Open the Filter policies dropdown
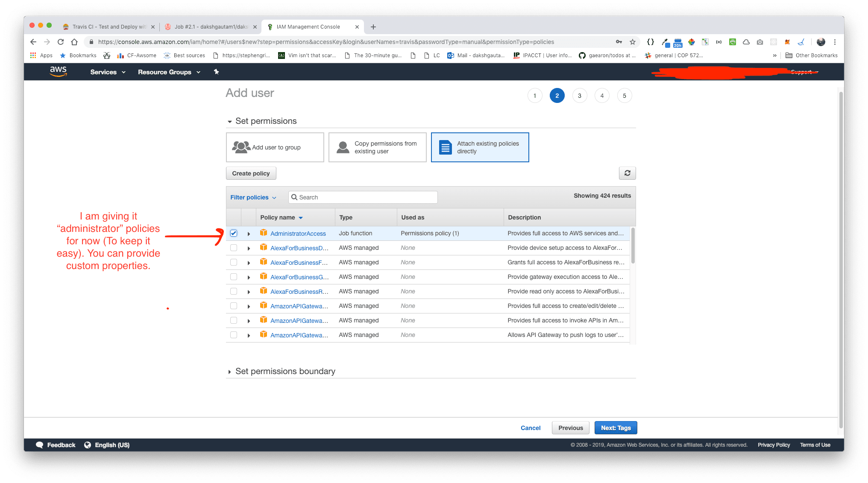The width and height of the screenshot is (868, 483). (x=253, y=197)
